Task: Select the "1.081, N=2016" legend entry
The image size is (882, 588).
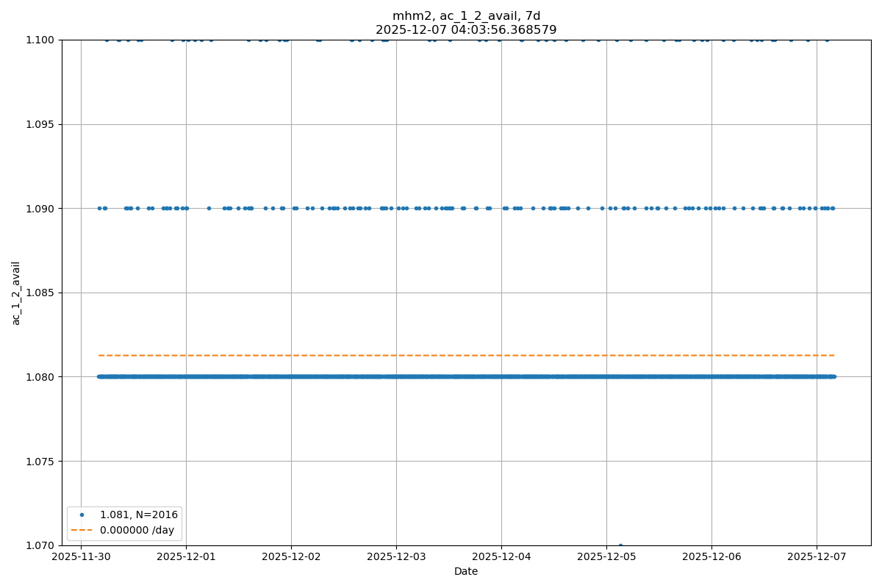Action: (x=140, y=514)
